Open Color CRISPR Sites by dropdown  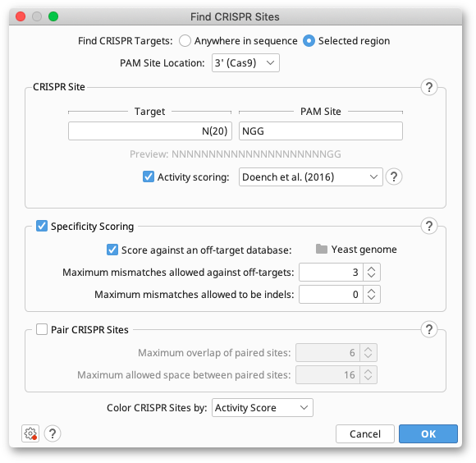click(263, 407)
